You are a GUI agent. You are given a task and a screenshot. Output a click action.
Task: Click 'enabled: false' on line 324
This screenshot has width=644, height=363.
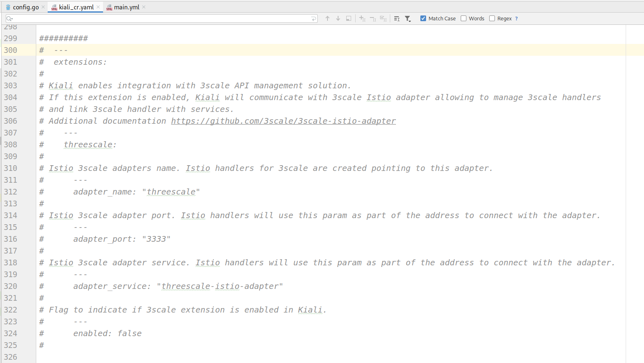click(108, 333)
